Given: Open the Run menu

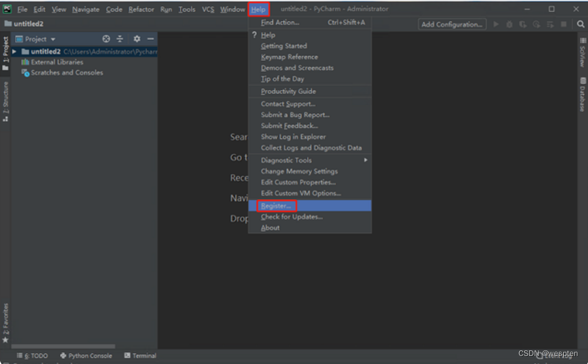Looking at the screenshot, I should (x=166, y=9).
